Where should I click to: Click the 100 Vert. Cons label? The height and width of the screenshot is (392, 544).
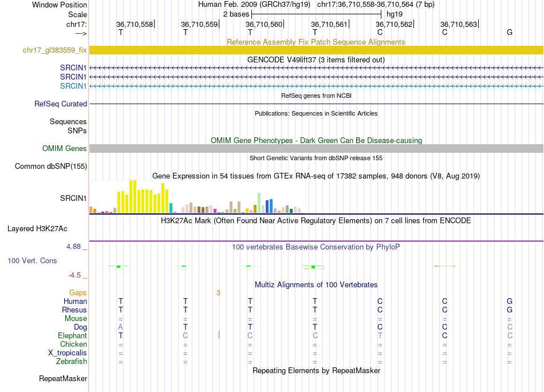pos(32,260)
